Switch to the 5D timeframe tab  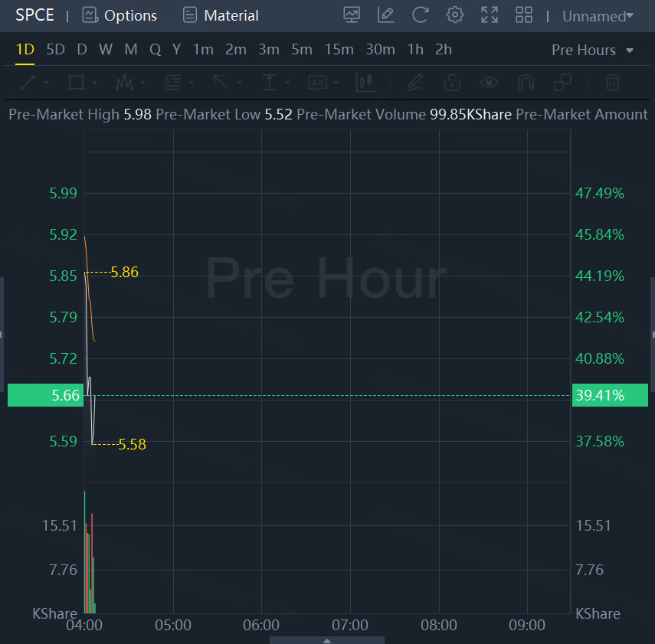point(56,50)
